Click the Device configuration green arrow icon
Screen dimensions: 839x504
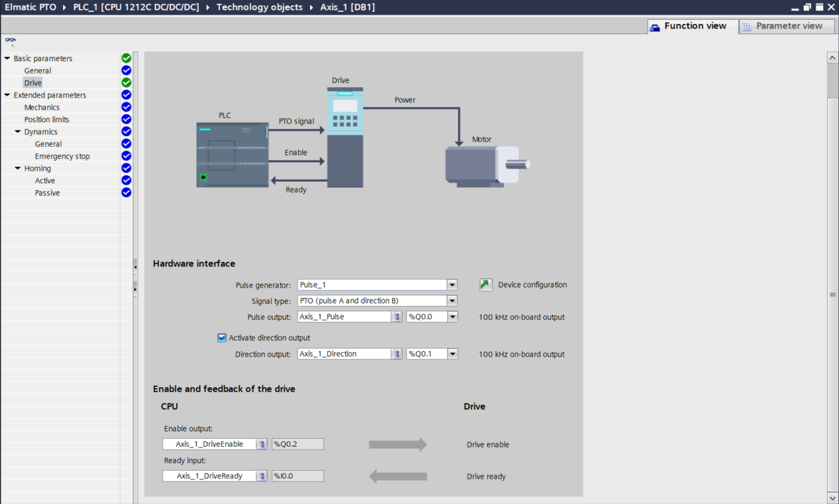coord(486,285)
